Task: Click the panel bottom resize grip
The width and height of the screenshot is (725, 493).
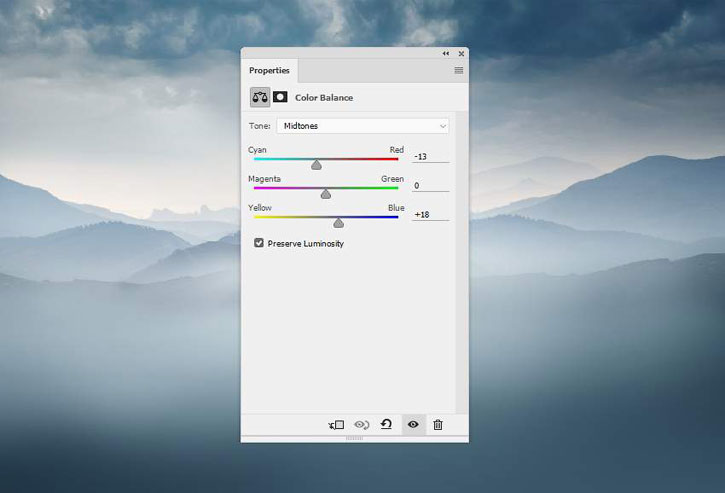Action: [x=355, y=438]
